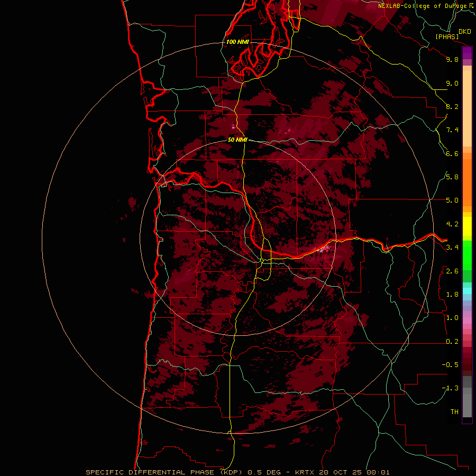Click the '100 NMI' range ring label

point(237,42)
